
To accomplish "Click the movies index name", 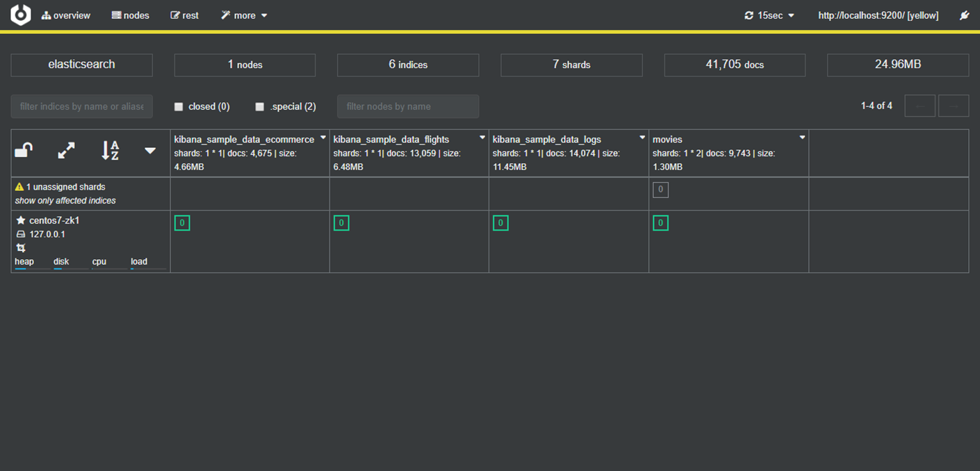I will (667, 140).
